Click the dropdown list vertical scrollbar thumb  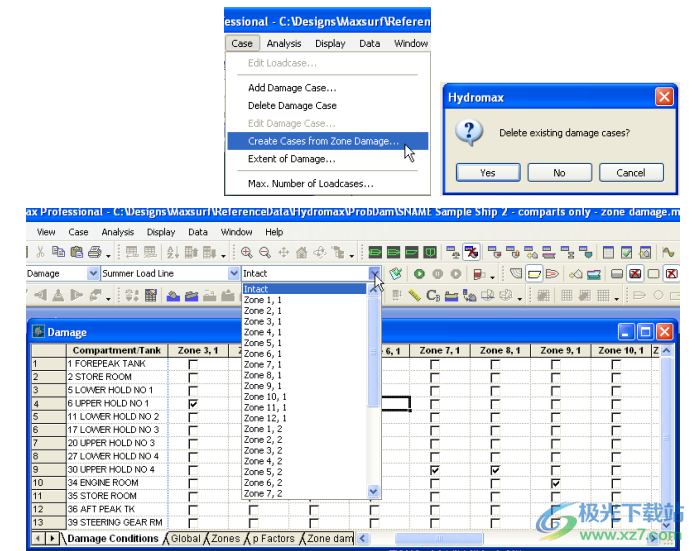click(373, 352)
